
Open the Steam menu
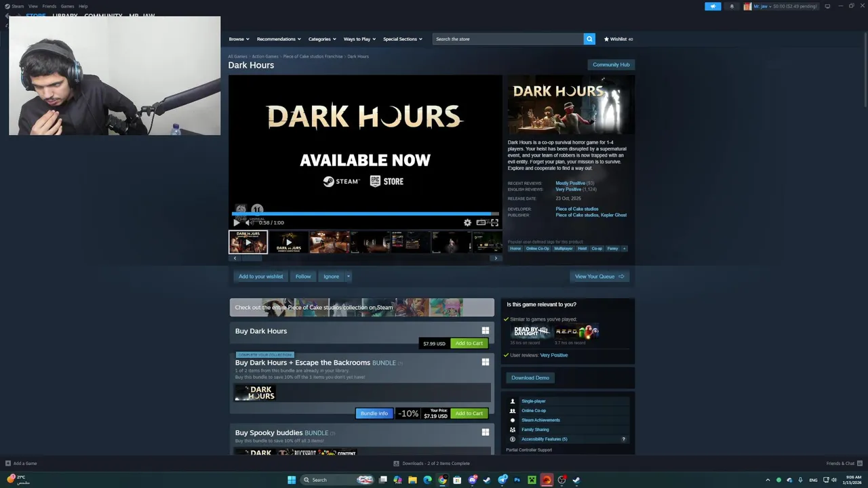pos(14,6)
